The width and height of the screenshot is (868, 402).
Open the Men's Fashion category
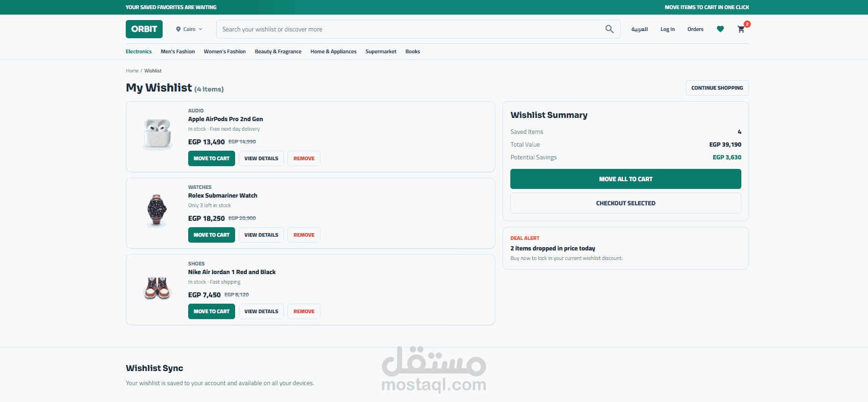pos(178,51)
